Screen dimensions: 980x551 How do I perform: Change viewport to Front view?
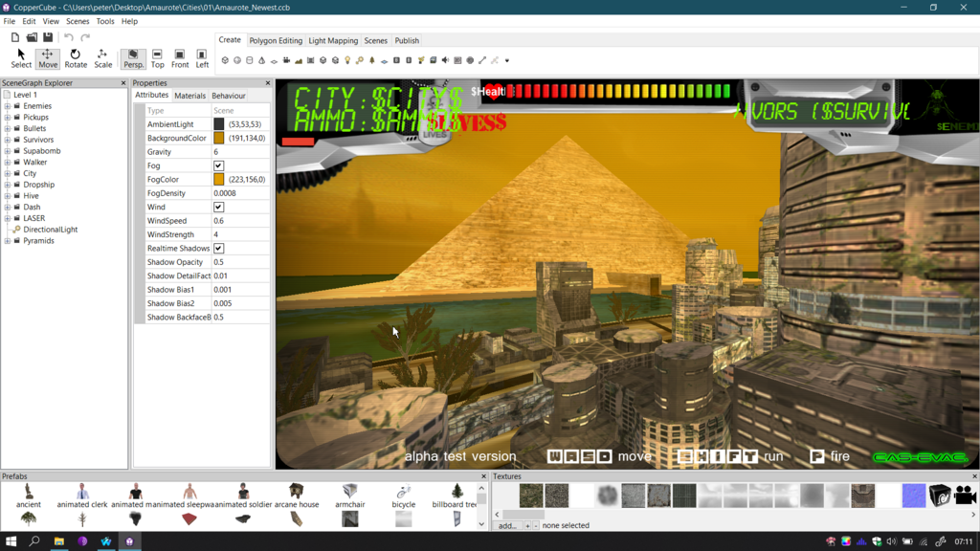click(x=179, y=58)
